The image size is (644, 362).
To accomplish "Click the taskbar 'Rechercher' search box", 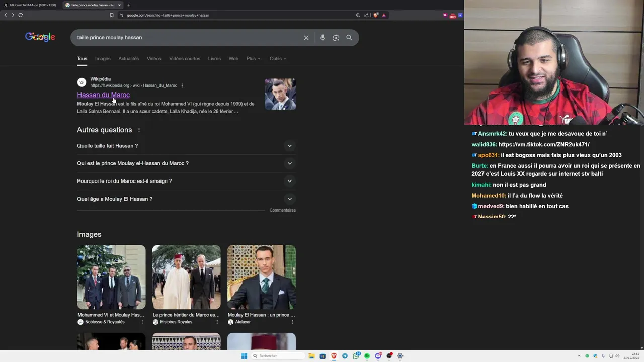I will click(278, 356).
